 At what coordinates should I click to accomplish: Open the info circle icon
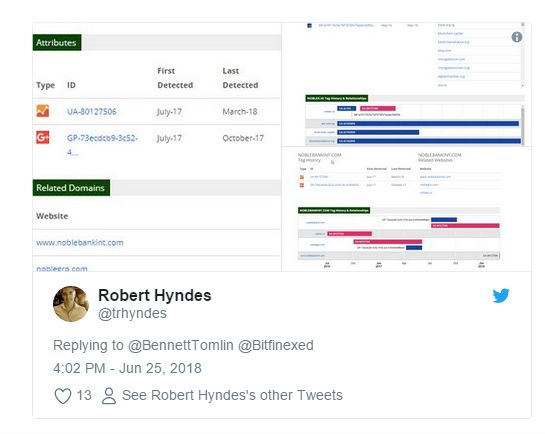click(517, 37)
